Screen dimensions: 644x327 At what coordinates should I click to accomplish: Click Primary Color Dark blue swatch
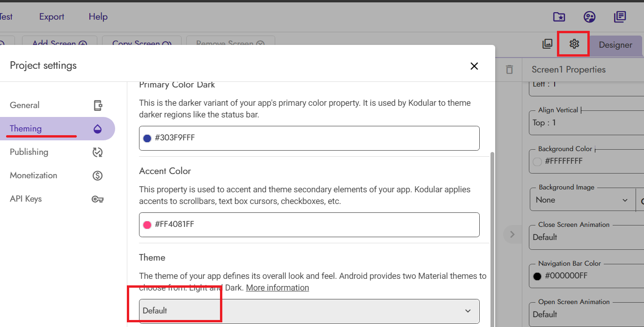coord(147,138)
